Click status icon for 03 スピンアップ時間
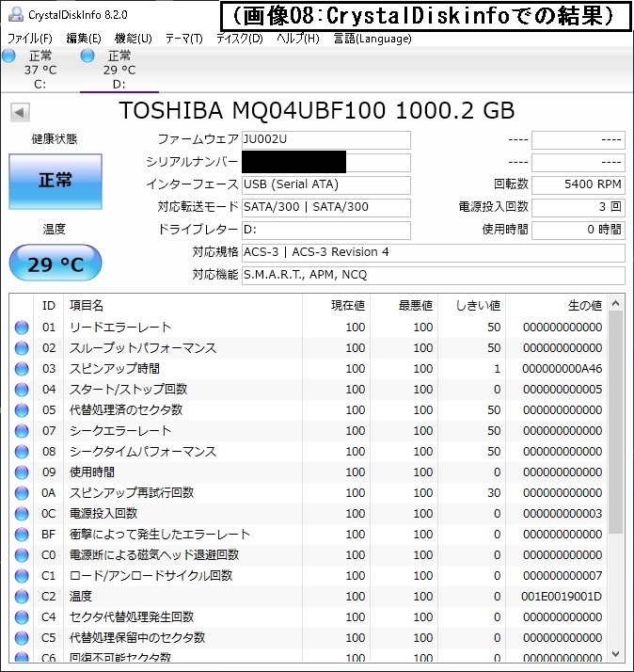The width and height of the screenshot is (634, 672). [x=22, y=369]
